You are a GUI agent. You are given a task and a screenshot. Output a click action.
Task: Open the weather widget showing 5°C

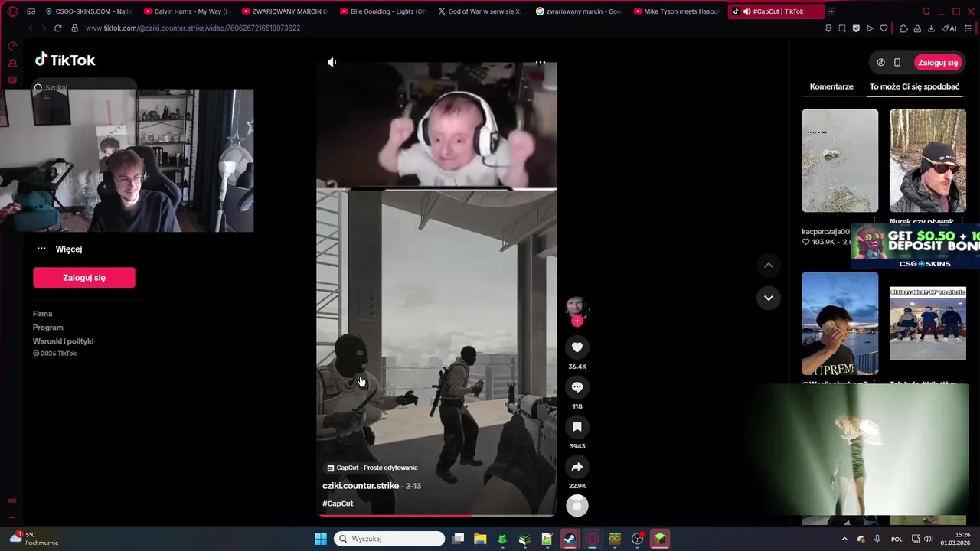tap(32, 539)
